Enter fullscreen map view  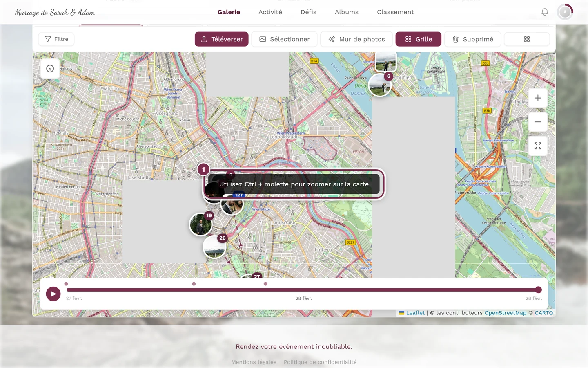coord(538,146)
